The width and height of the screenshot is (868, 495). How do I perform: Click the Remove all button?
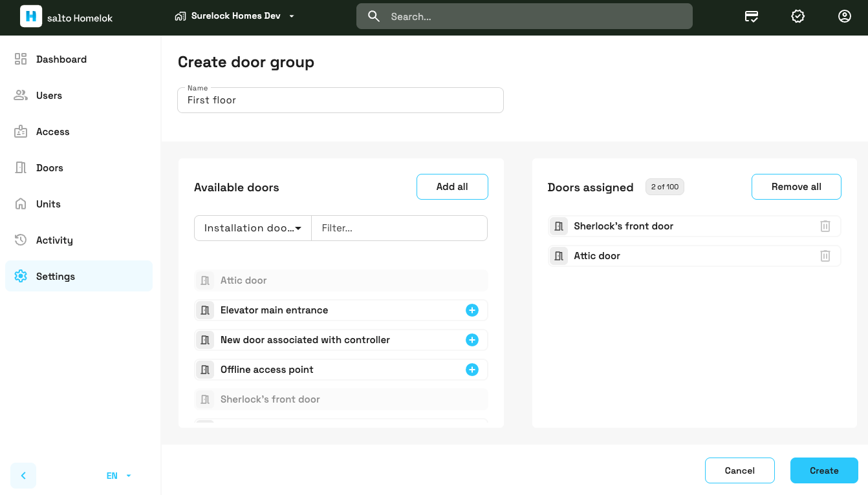[x=796, y=187]
